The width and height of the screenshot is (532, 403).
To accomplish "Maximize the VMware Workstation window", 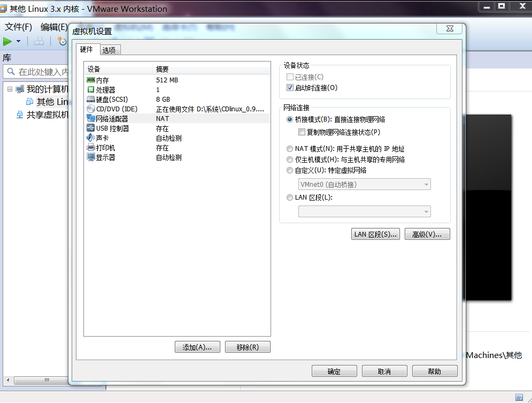I will tap(502, 6).
